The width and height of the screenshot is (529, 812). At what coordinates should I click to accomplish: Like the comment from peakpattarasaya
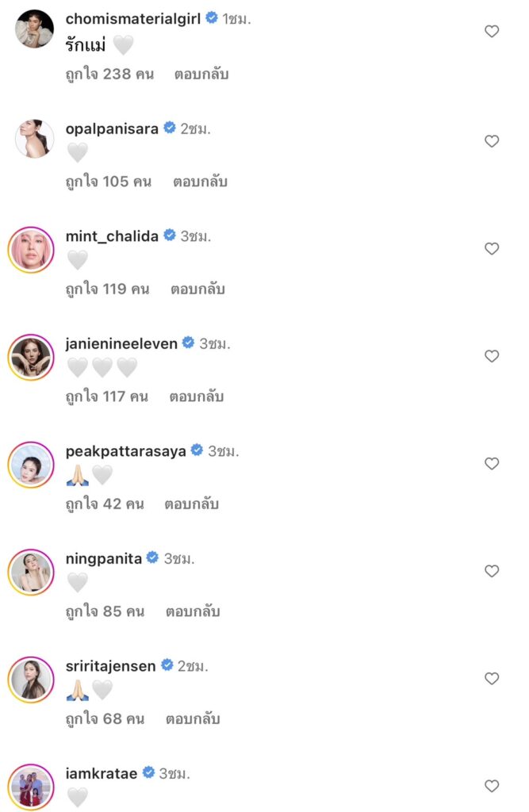pyautogui.click(x=492, y=464)
